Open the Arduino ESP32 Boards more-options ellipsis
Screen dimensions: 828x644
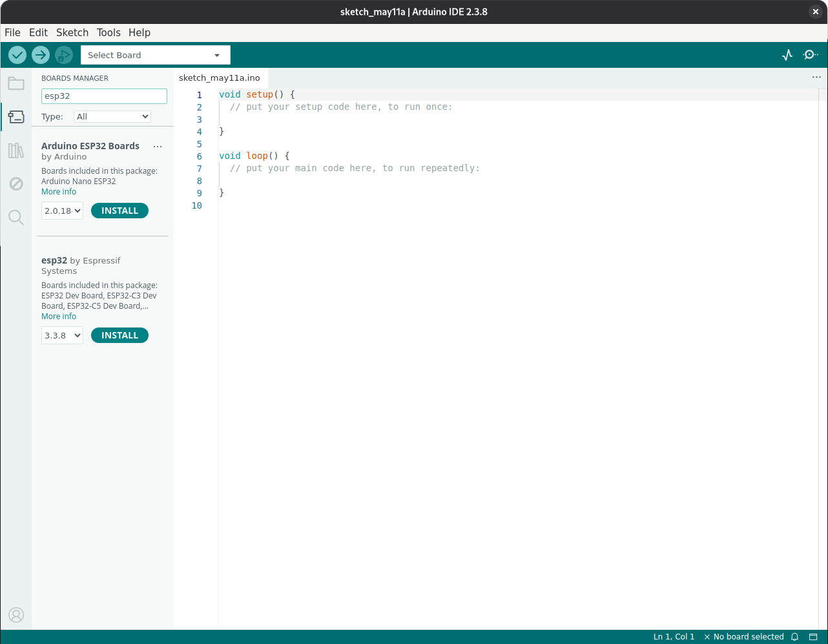pos(158,147)
